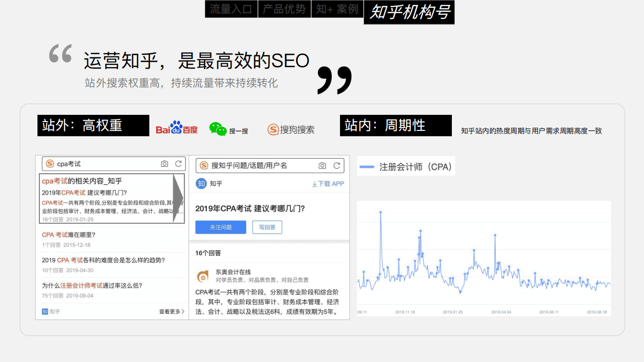
Task: Switch to the 产品优势 tab
Action: coord(285,9)
